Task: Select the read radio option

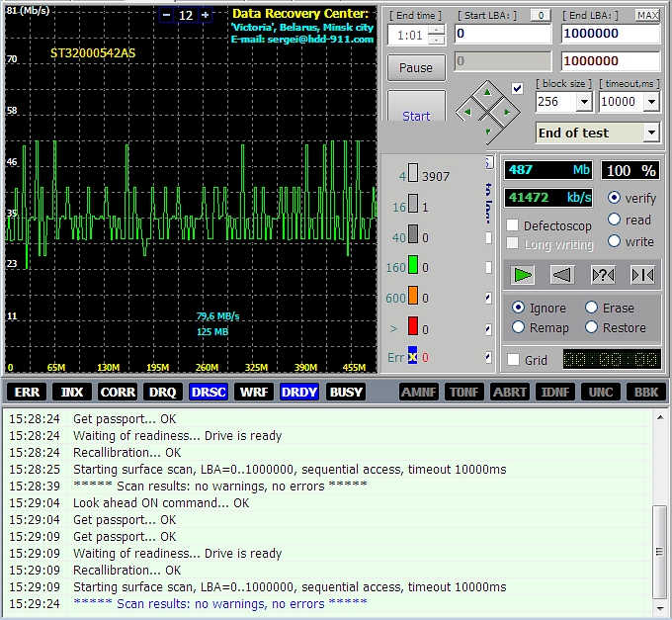Action: pos(615,220)
